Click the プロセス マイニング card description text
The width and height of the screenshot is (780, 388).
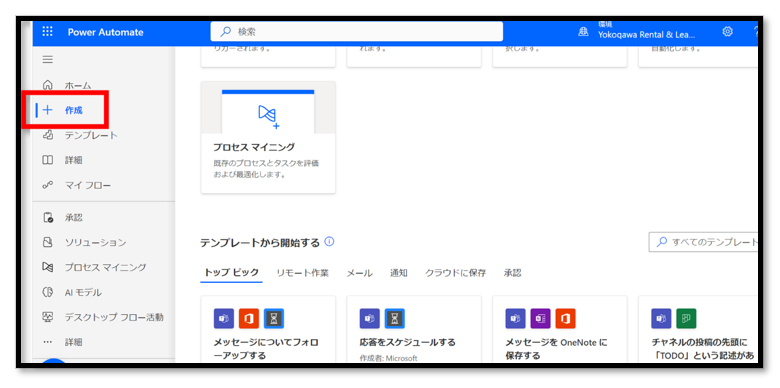coord(266,169)
